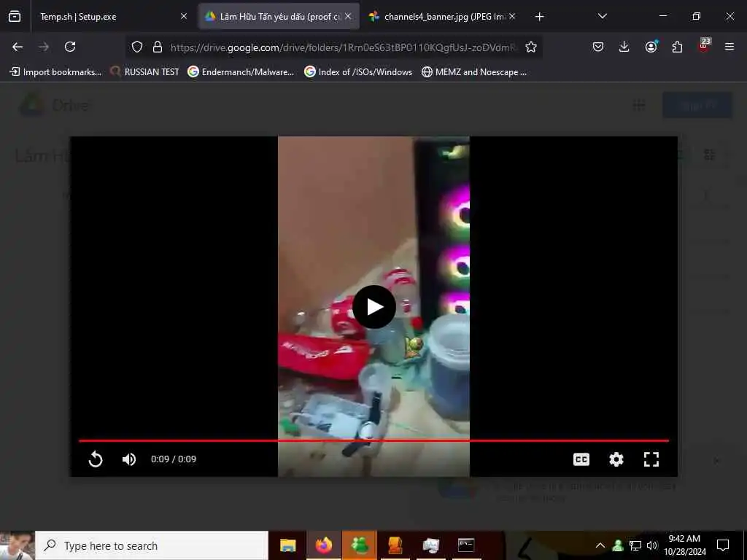This screenshot has width=747, height=560.
Task: Click the padlock site info icon
Action: click(x=158, y=47)
